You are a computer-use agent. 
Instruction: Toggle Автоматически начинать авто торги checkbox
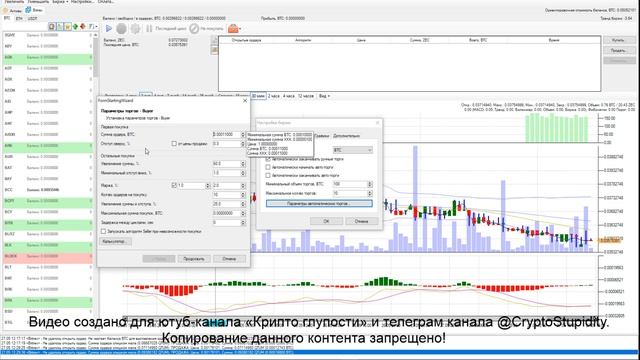coord(268,167)
